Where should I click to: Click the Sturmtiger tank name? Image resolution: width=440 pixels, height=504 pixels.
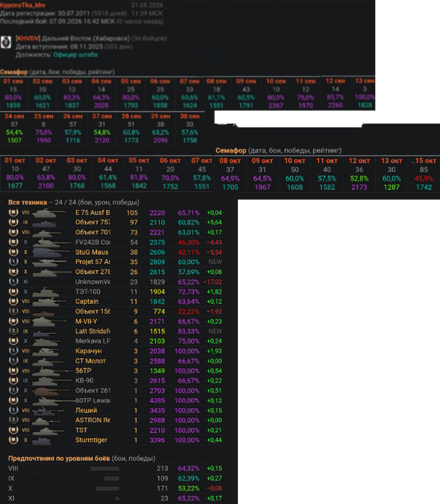tap(91, 439)
